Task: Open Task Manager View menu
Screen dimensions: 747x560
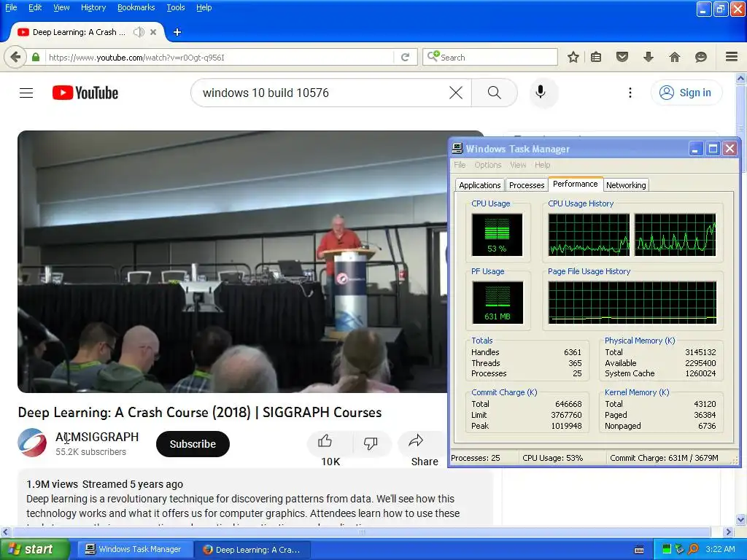Action: click(x=518, y=165)
